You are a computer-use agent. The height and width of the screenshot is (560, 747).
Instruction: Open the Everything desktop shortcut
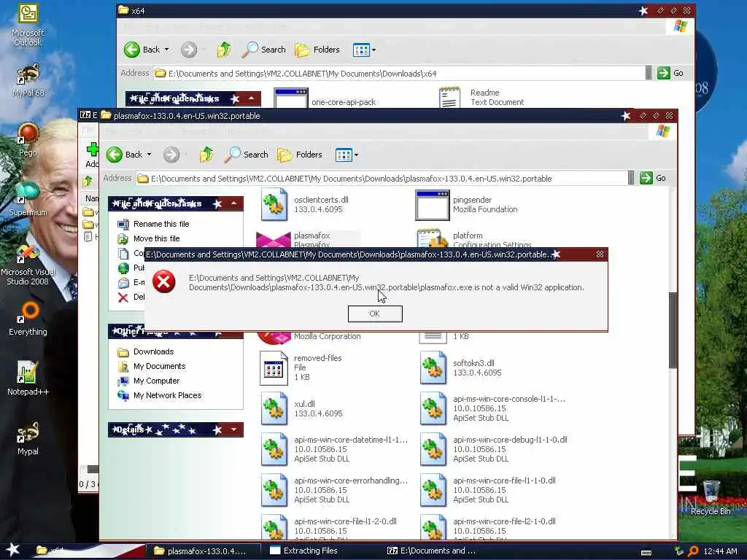pyautogui.click(x=28, y=319)
